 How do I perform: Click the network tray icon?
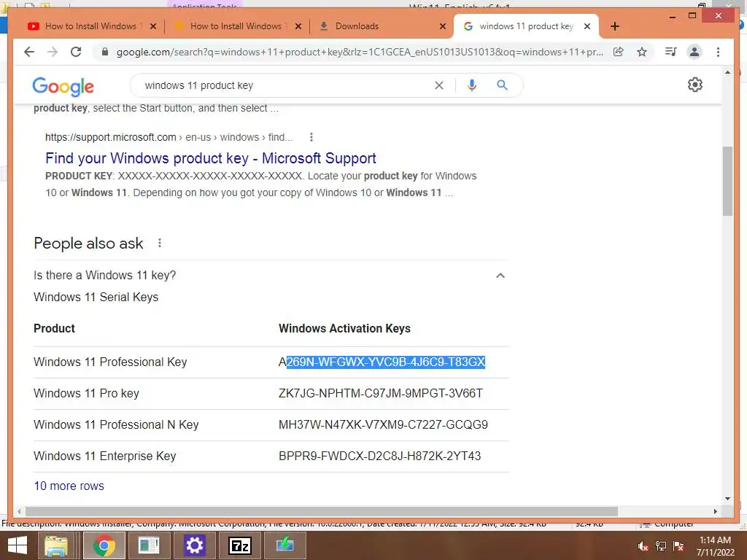pos(661,546)
